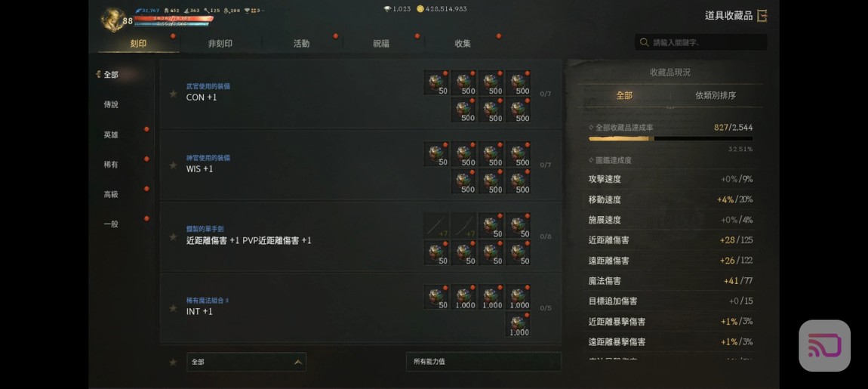Viewport: 868px width, 389px height.
Task: Switch to the 祝福 tab
Action: click(x=381, y=43)
